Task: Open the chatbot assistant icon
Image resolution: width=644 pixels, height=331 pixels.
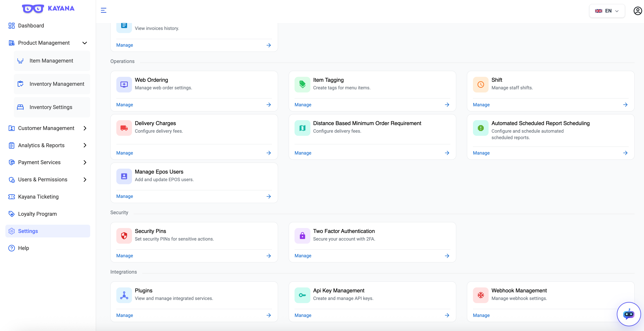Action: point(629,314)
